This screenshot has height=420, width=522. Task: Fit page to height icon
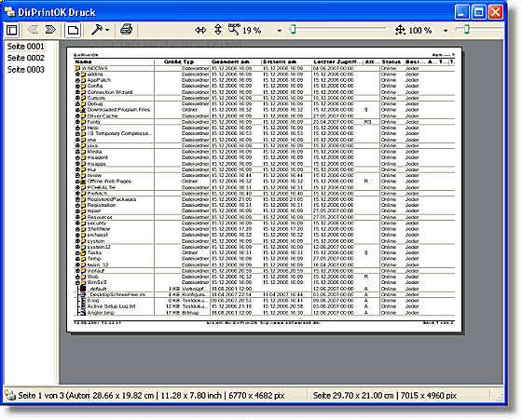click(x=218, y=30)
